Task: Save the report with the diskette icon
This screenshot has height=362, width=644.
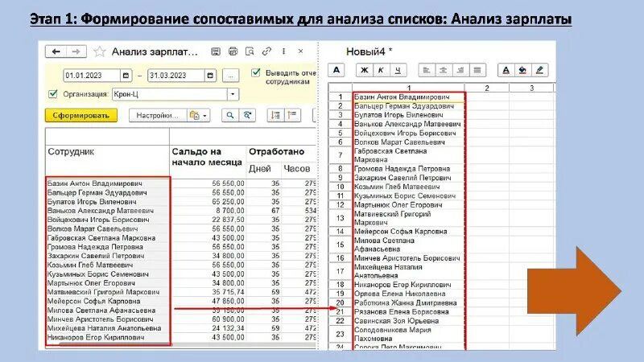Action: click(215, 51)
